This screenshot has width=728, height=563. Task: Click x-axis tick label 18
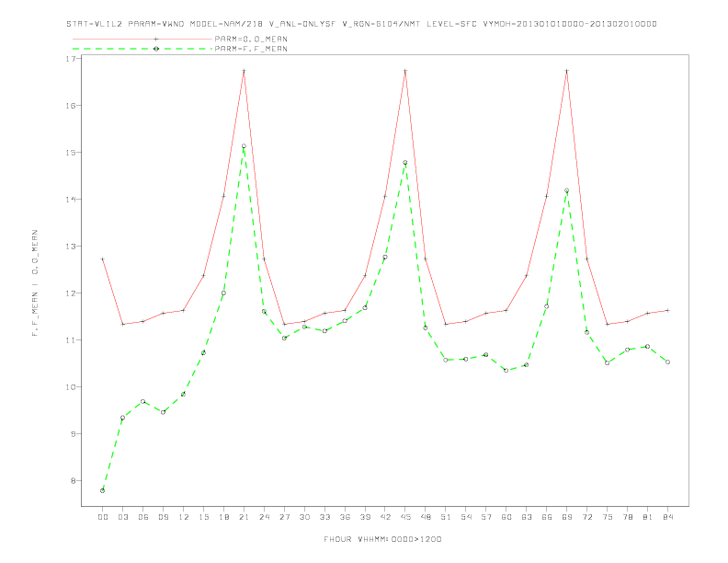(x=223, y=517)
